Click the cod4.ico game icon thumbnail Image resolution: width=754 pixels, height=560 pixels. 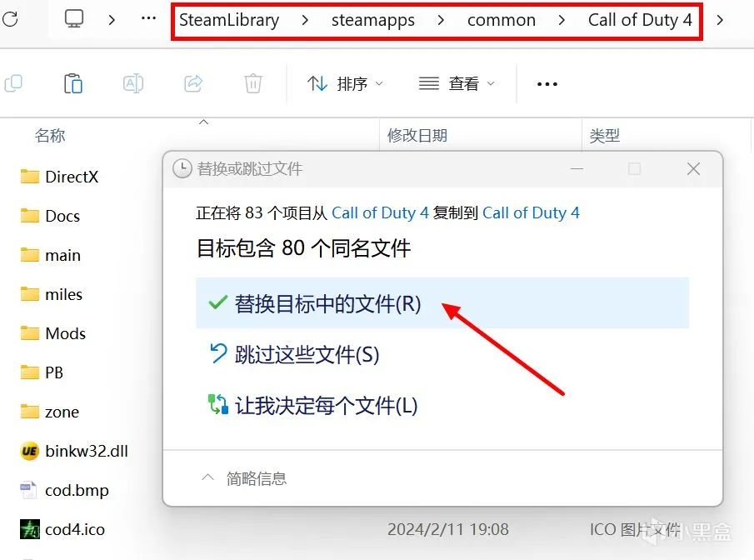(x=30, y=529)
